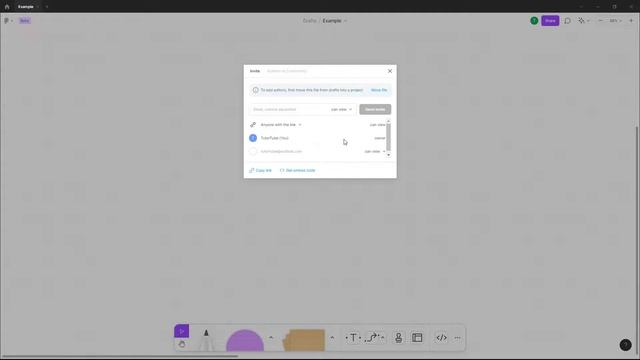Click the 'can view' permission for link access

click(377, 124)
